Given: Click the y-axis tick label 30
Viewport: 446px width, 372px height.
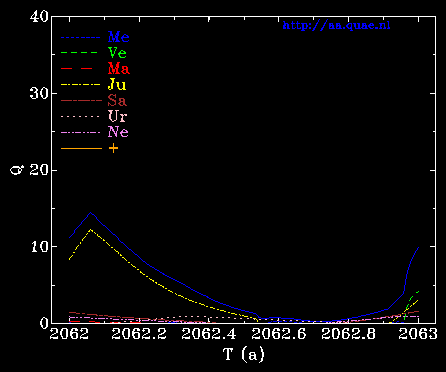Looking at the screenshot, I should (39, 93).
